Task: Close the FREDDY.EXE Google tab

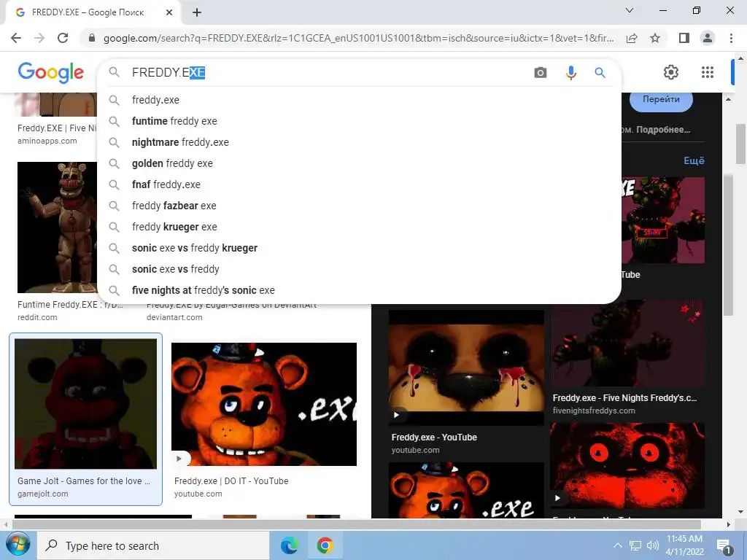Action: point(169,12)
